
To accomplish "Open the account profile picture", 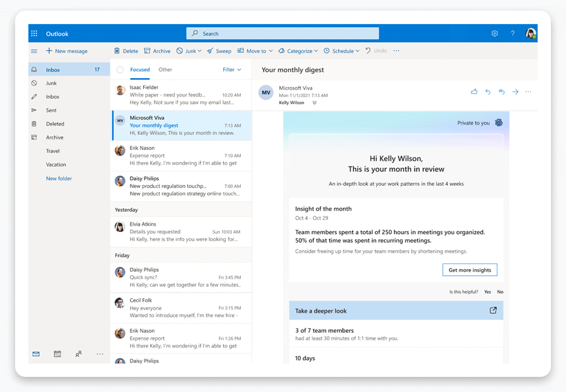I will pos(531,33).
